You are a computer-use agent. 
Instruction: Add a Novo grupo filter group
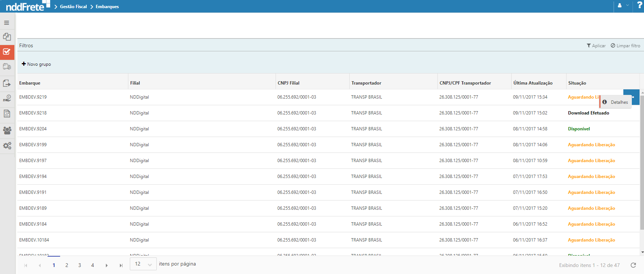(x=37, y=64)
